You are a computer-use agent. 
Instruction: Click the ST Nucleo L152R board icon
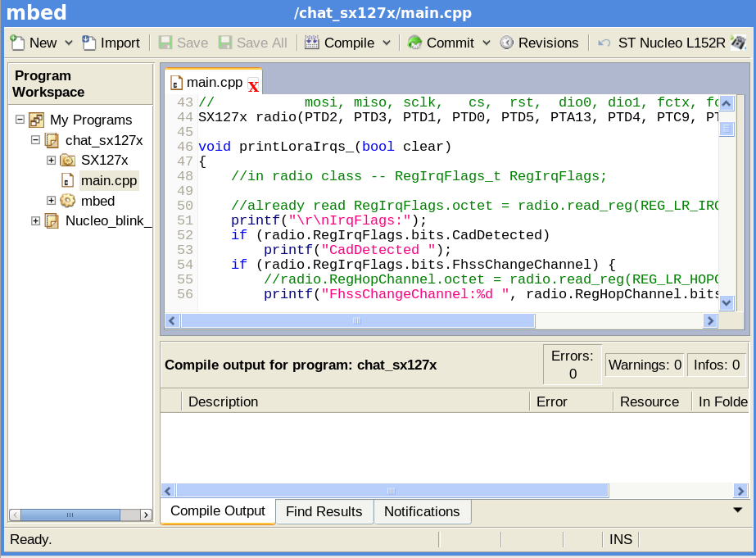pyautogui.click(x=738, y=43)
